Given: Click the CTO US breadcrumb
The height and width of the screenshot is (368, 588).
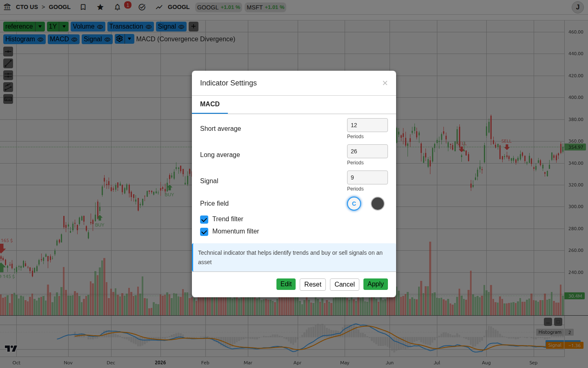Looking at the screenshot, I should (x=27, y=7).
